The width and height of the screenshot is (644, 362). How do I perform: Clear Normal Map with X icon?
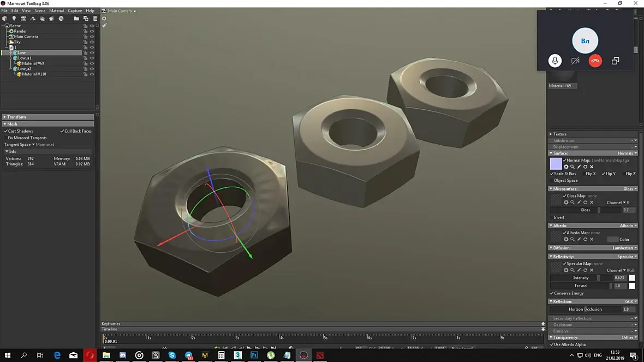pos(592,167)
